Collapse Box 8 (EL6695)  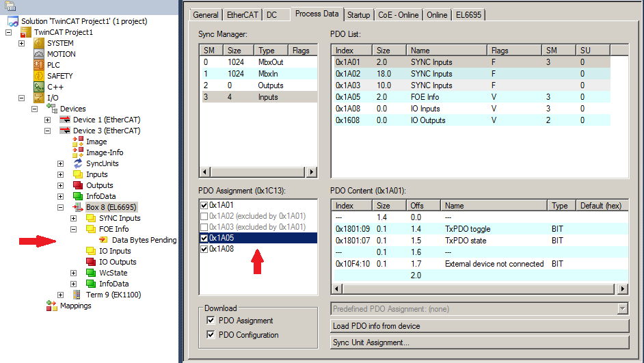(x=61, y=207)
